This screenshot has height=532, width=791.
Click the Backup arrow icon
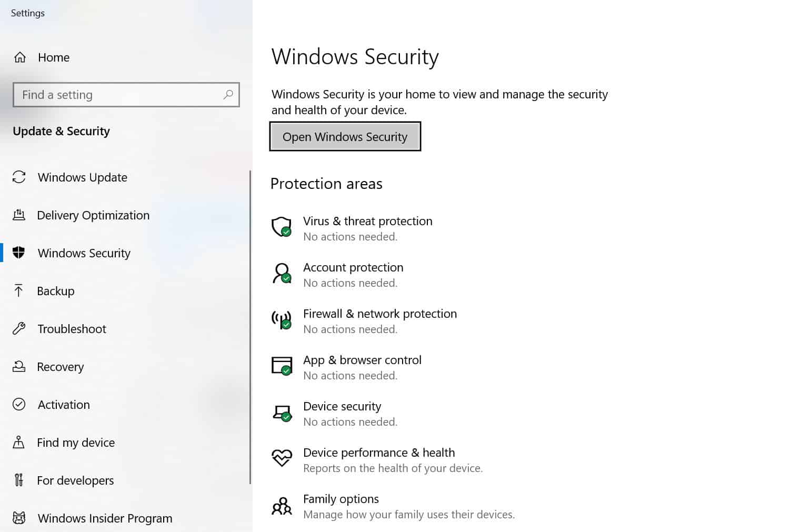(19, 290)
